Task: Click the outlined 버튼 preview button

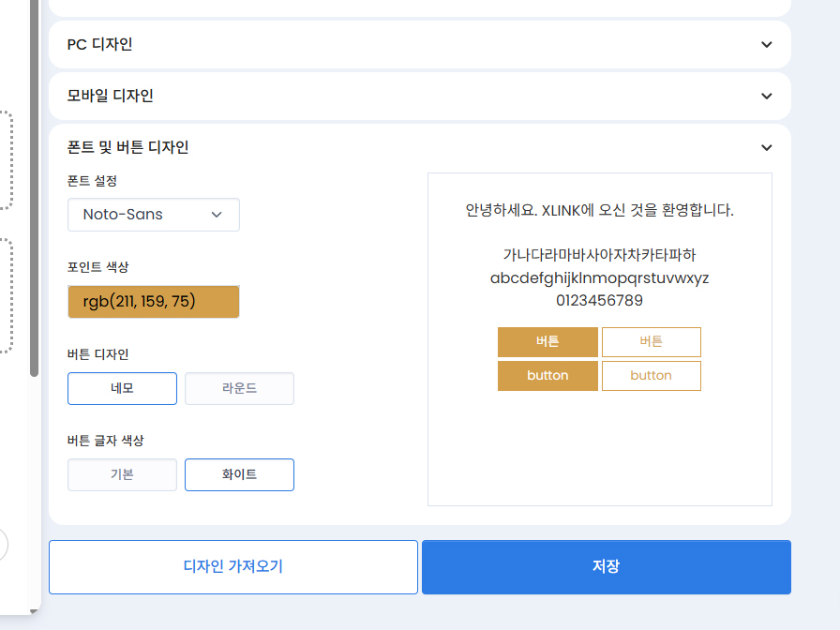Action: pos(652,342)
